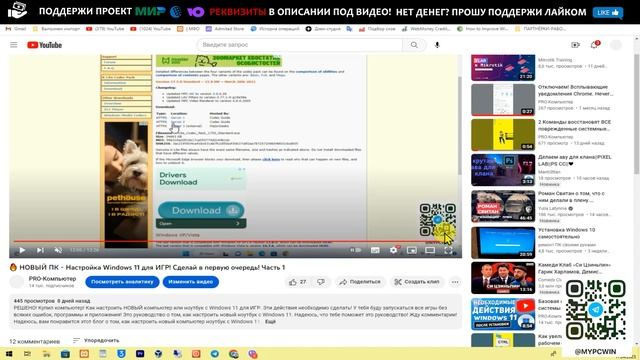Open Делаем аву для клана video

503,170
